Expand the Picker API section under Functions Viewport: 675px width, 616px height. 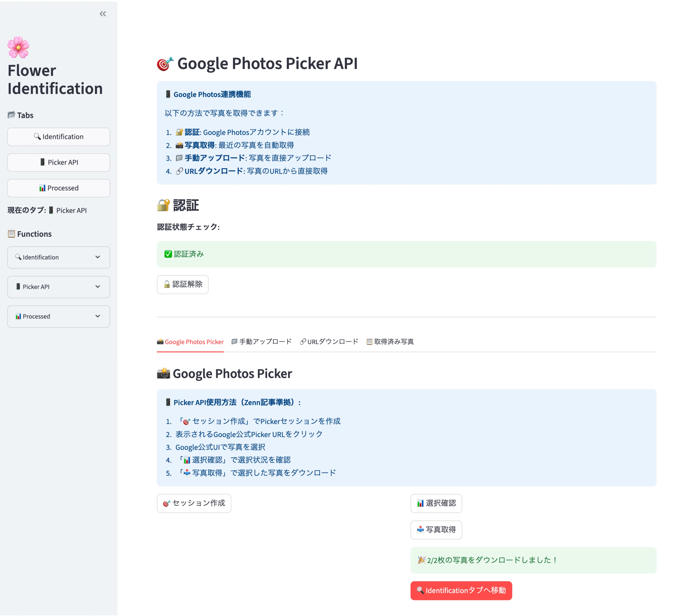point(59,287)
